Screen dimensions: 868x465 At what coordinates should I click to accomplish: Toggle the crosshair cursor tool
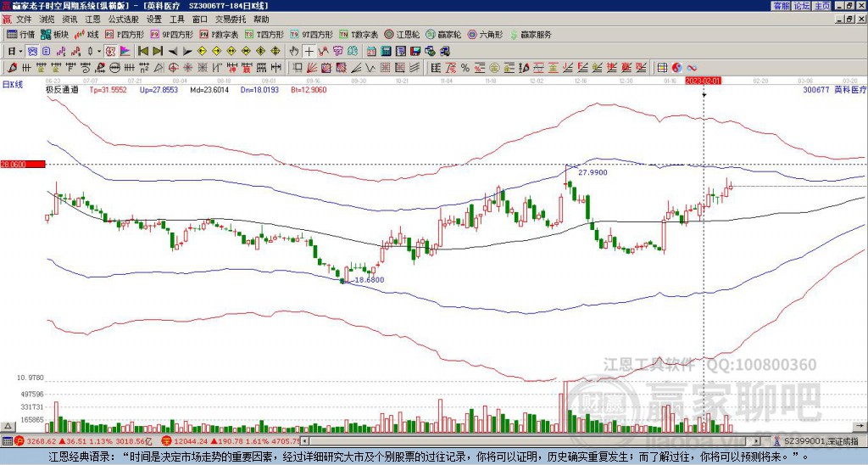point(309,51)
